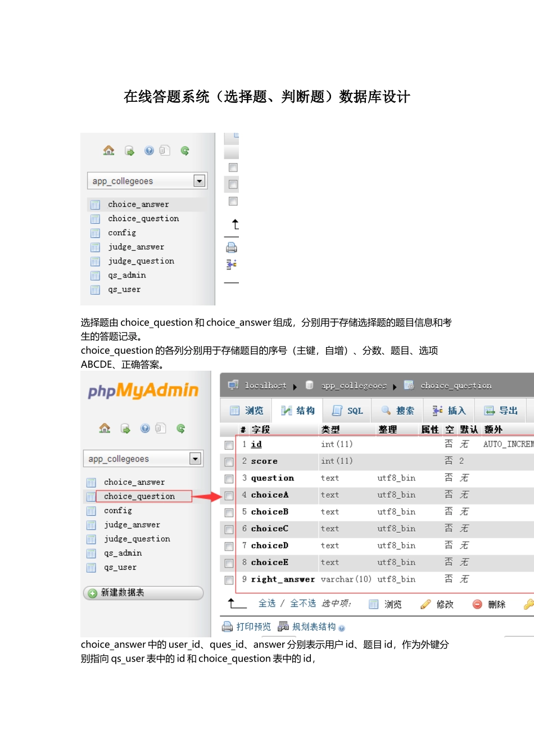
Task: Tick the checkbox for the choiceB field
Action: click(x=229, y=512)
